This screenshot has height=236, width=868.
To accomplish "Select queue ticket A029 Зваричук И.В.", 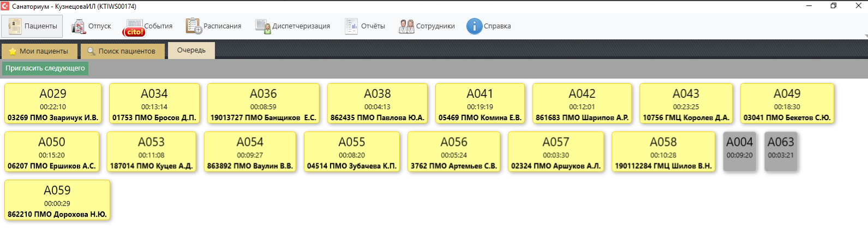I will pyautogui.click(x=53, y=103).
